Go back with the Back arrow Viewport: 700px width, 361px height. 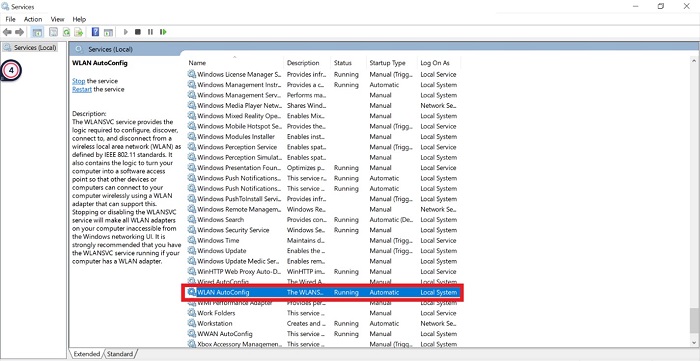7,32
